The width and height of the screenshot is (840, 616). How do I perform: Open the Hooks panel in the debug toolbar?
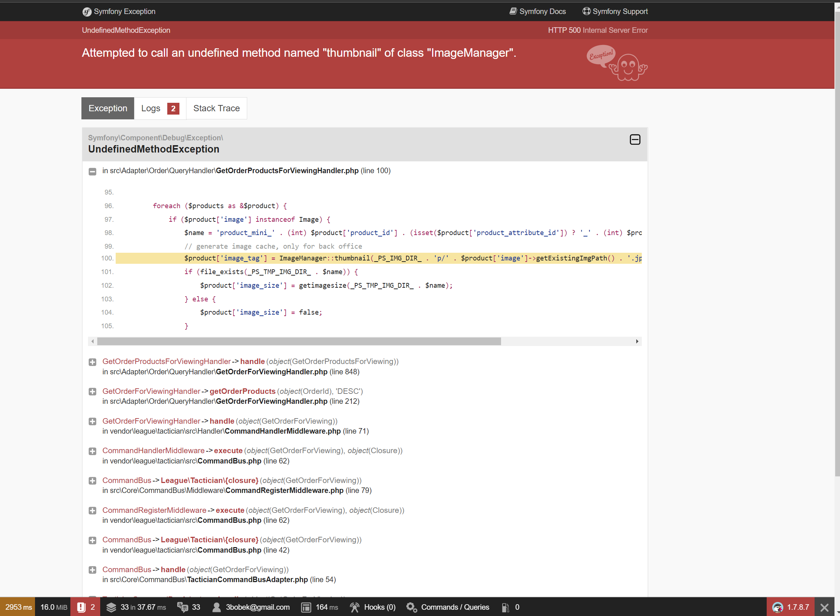click(x=372, y=607)
